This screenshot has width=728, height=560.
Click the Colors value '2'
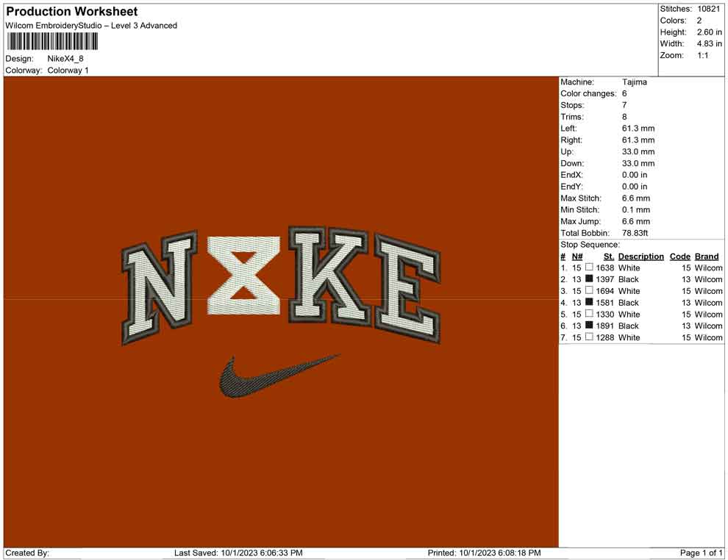tap(699, 21)
